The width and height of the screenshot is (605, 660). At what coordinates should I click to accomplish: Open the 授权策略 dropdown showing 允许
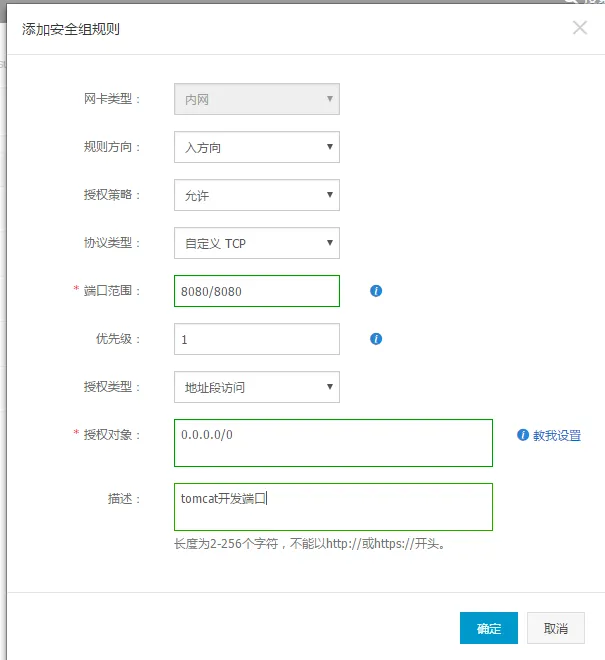coord(257,195)
